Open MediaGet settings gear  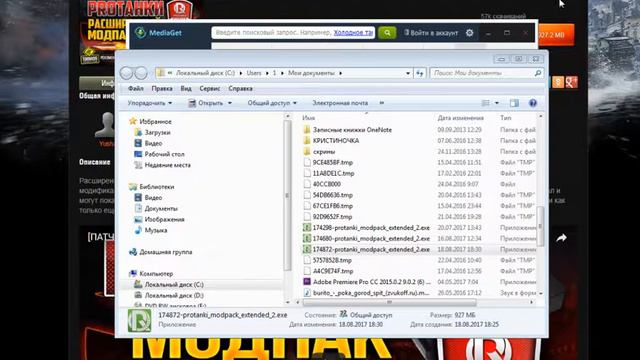pyautogui.click(x=469, y=33)
